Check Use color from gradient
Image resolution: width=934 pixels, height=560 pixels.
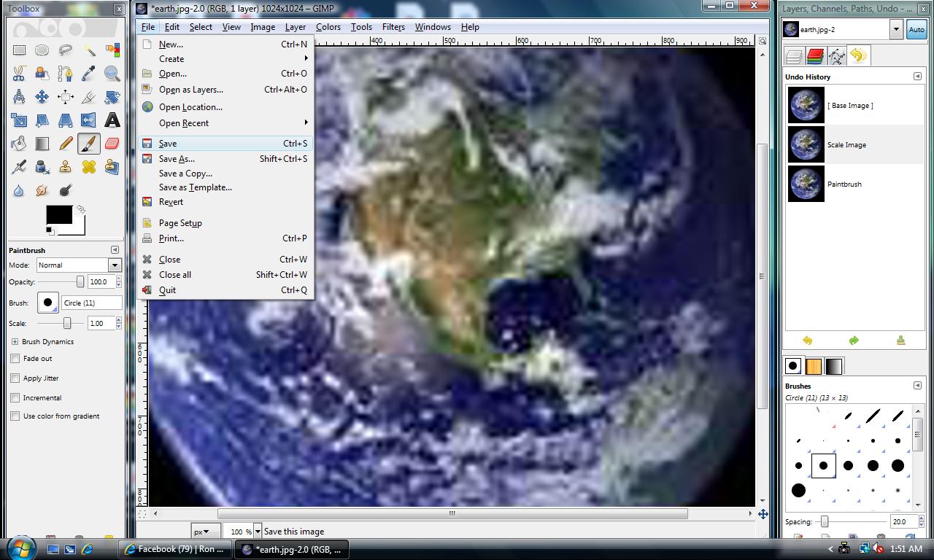15,416
